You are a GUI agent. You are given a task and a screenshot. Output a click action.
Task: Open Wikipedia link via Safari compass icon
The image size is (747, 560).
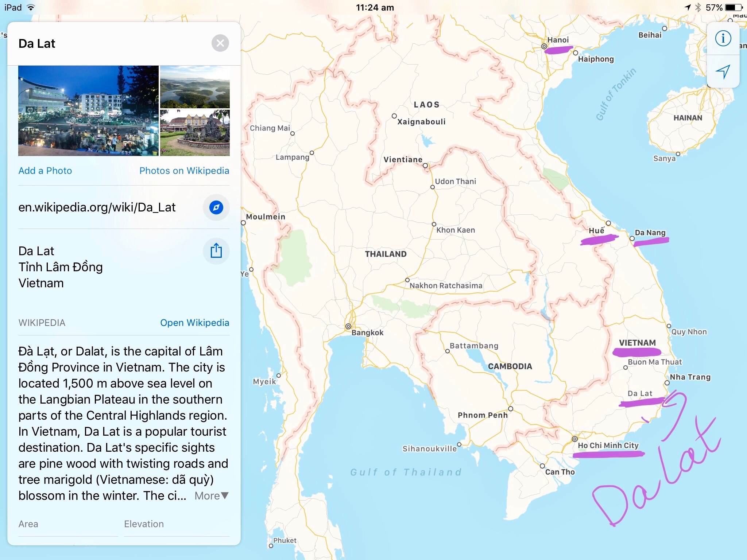point(216,207)
